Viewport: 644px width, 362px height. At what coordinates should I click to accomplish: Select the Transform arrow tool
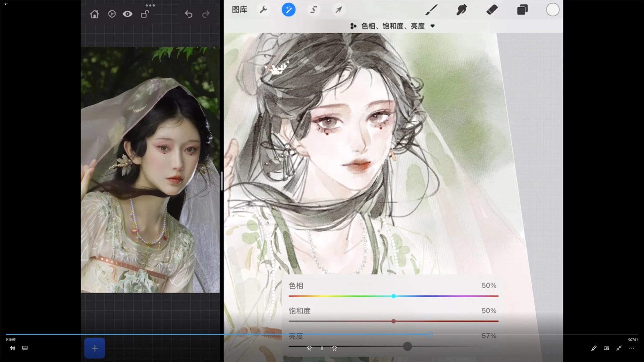pyautogui.click(x=338, y=10)
